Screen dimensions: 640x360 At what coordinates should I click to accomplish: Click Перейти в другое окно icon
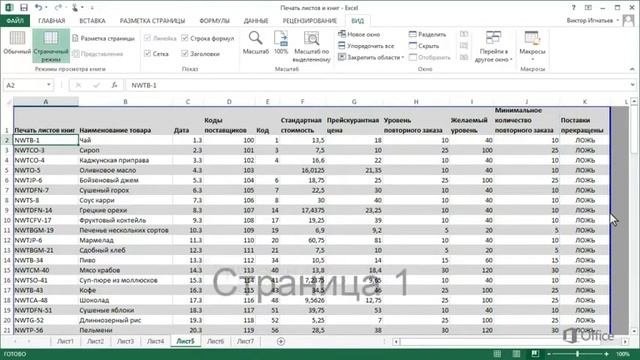(x=493, y=38)
